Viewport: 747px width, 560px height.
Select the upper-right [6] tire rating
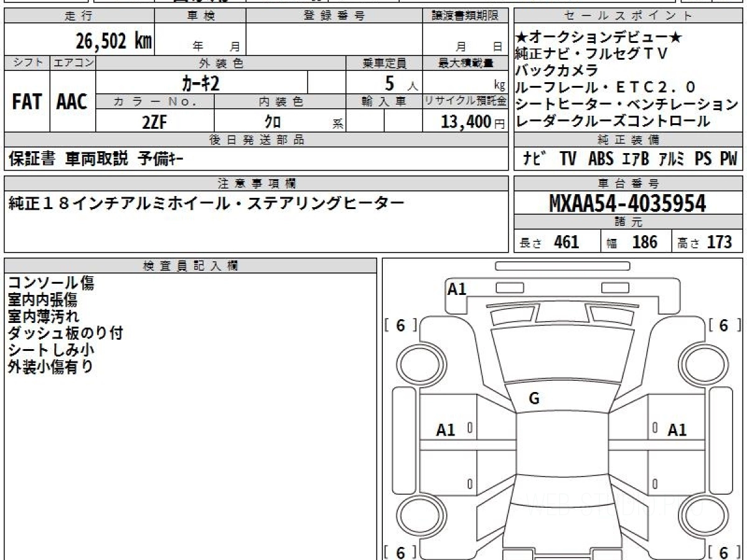(723, 325)
